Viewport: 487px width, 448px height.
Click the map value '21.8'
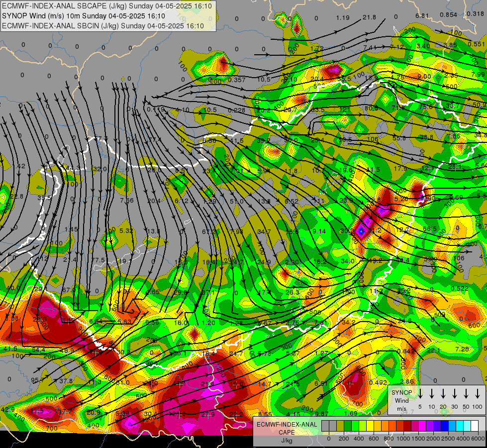click(369, 17)
